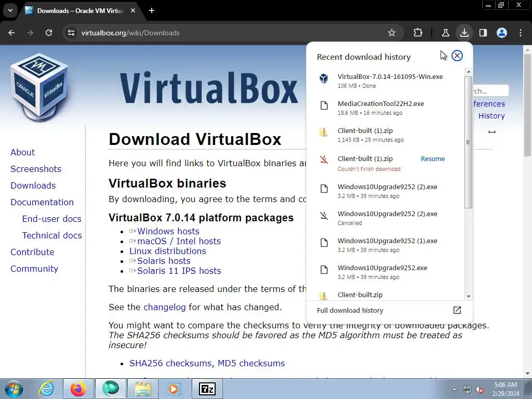The width and height of the screenshot is (532, 399).
Task: Open Screenshots sidebar link
Action: tap(36, 169)
